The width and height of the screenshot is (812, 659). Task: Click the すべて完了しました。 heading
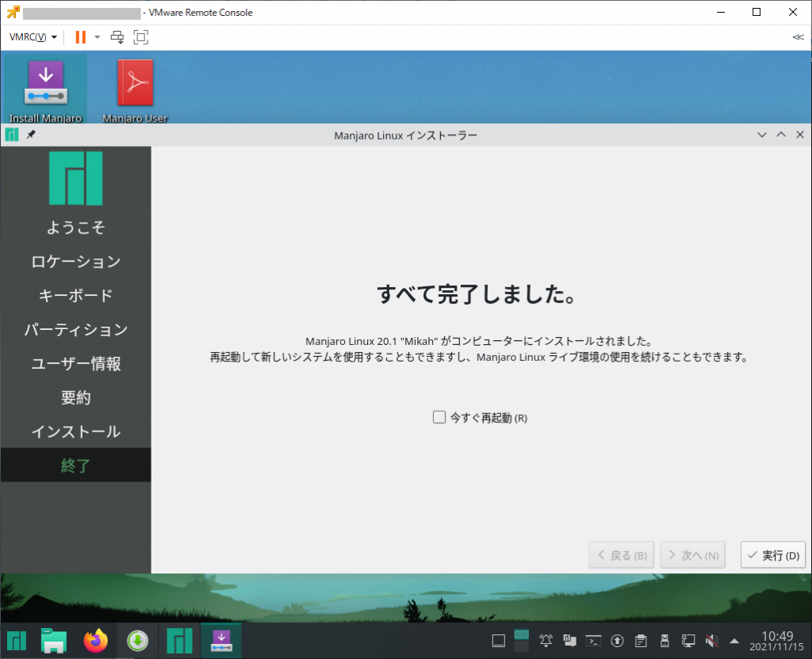coord(476,293)
